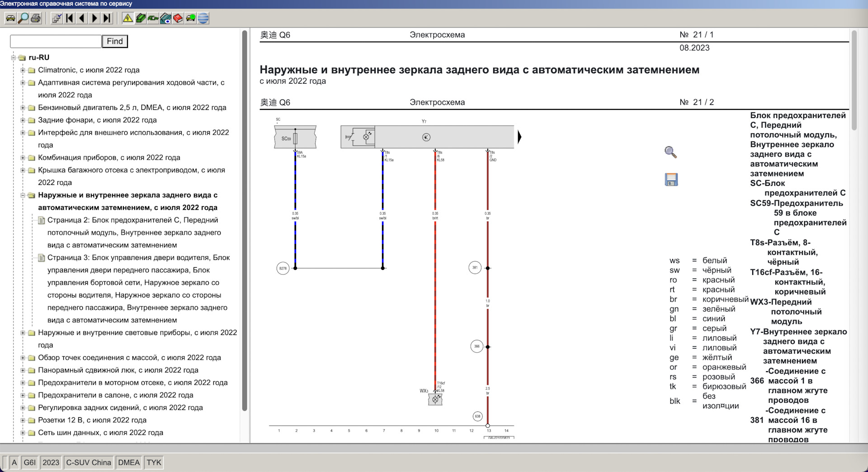Click the Комбинация приборов folder icon
The width and height of the screenshot is (868, 472).
[x=32, y=158]
